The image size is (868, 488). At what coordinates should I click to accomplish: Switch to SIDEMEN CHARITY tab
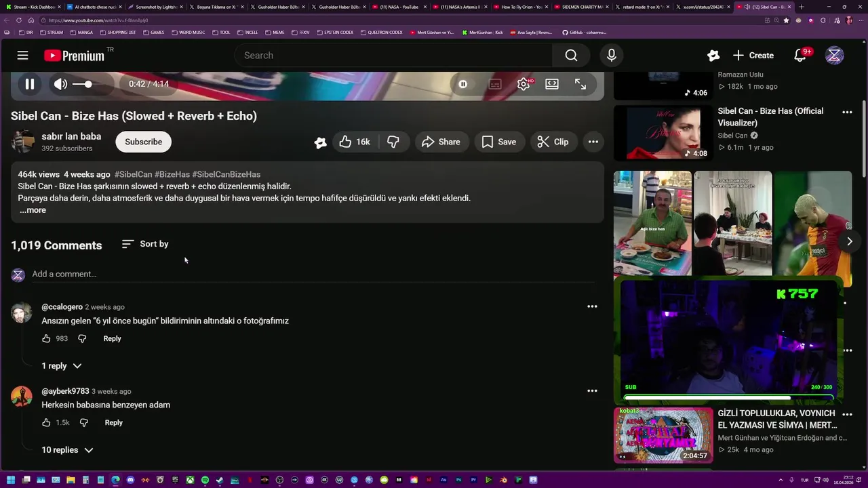pyautogui.click(x=582, y=7)
